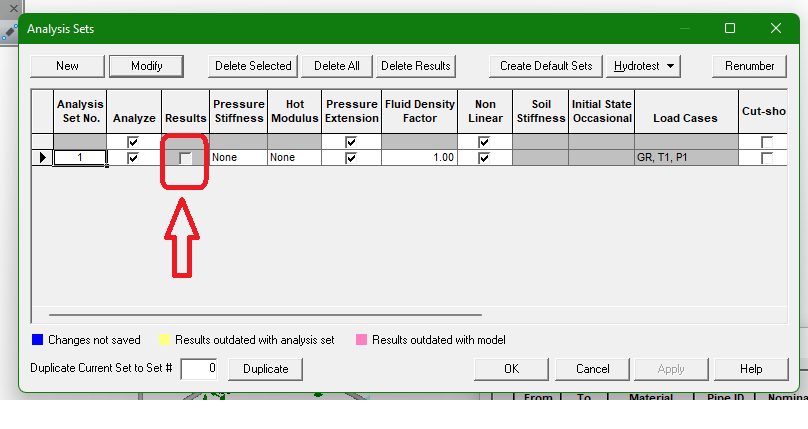Click the pink Results outdated with model swatch
Screen dimensions: 808x429
pyautogui.click(x=361, y=340)
